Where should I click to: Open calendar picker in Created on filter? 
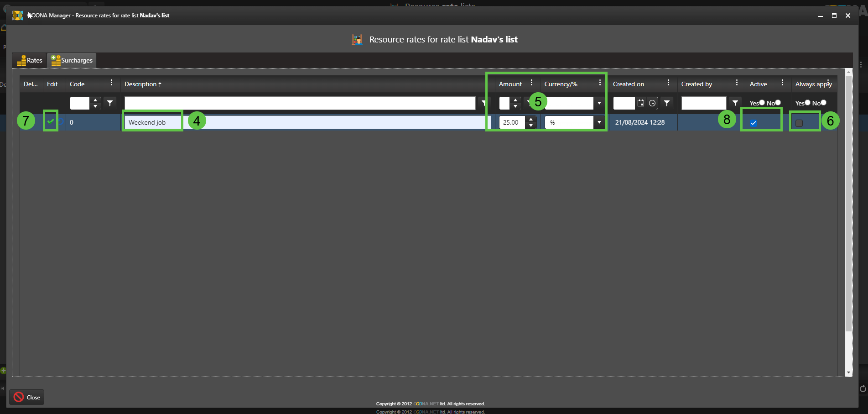point(641,103)
